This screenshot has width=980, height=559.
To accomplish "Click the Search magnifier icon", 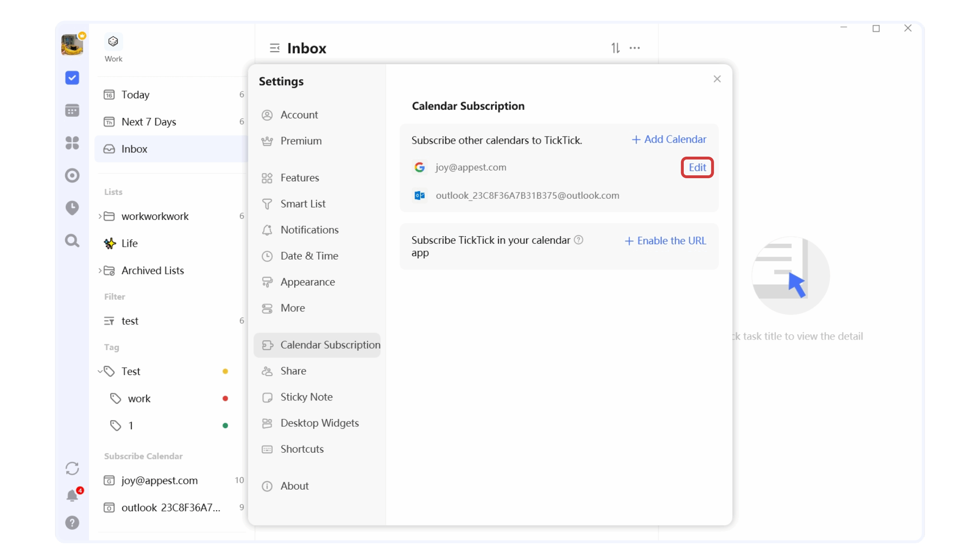I will click(72, 240).
